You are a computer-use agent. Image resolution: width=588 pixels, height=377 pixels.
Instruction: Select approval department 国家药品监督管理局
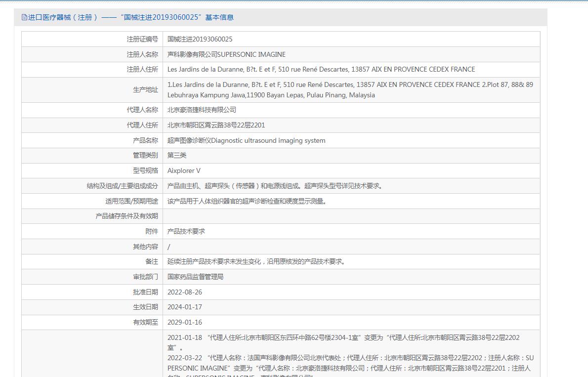point(195,277)
